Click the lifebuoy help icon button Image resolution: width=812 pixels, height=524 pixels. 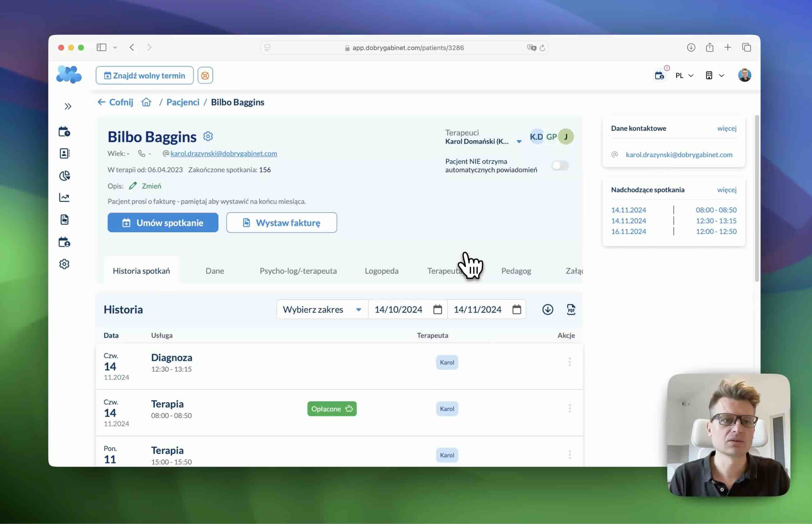[205, 76]
